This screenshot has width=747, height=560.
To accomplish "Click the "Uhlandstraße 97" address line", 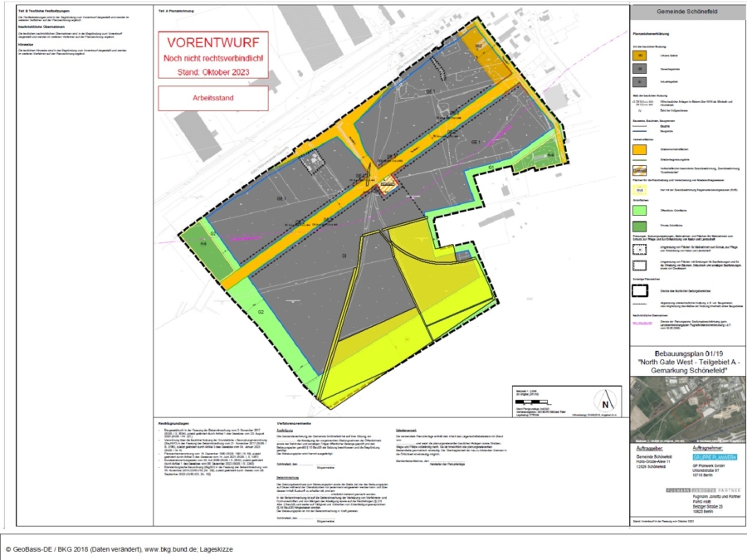I will (x=705, y=470).
